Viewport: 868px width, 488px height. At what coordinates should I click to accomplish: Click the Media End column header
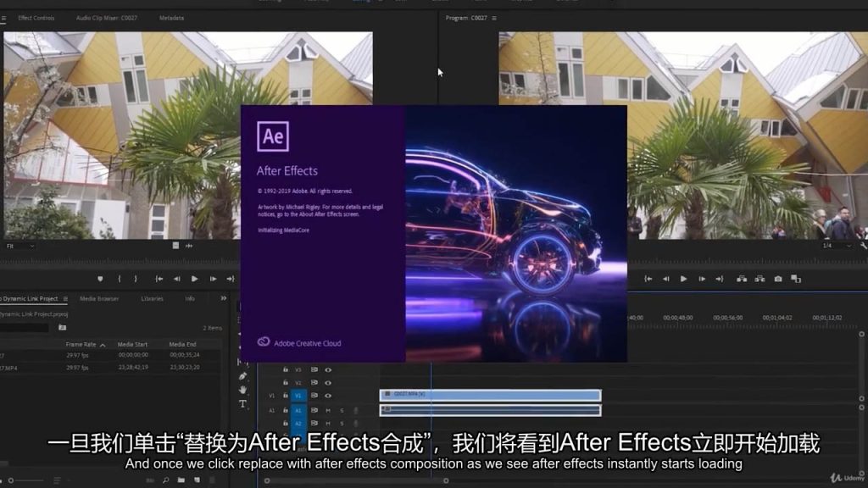pos(183,345)
